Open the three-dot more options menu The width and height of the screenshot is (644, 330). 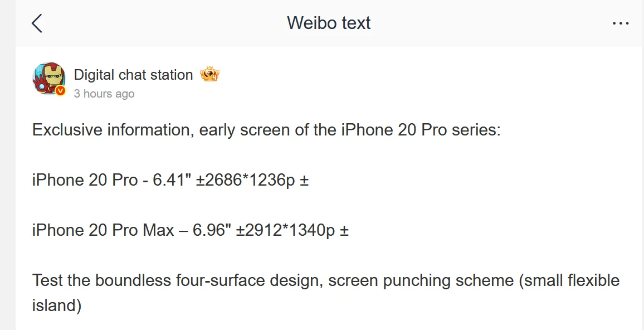coord(620,23)
